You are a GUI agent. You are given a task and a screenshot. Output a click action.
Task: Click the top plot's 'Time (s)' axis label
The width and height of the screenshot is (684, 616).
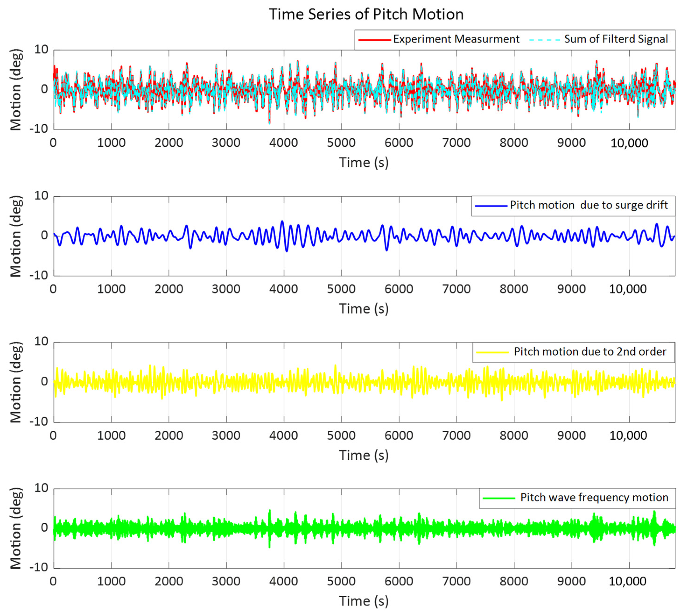point(364,163)
